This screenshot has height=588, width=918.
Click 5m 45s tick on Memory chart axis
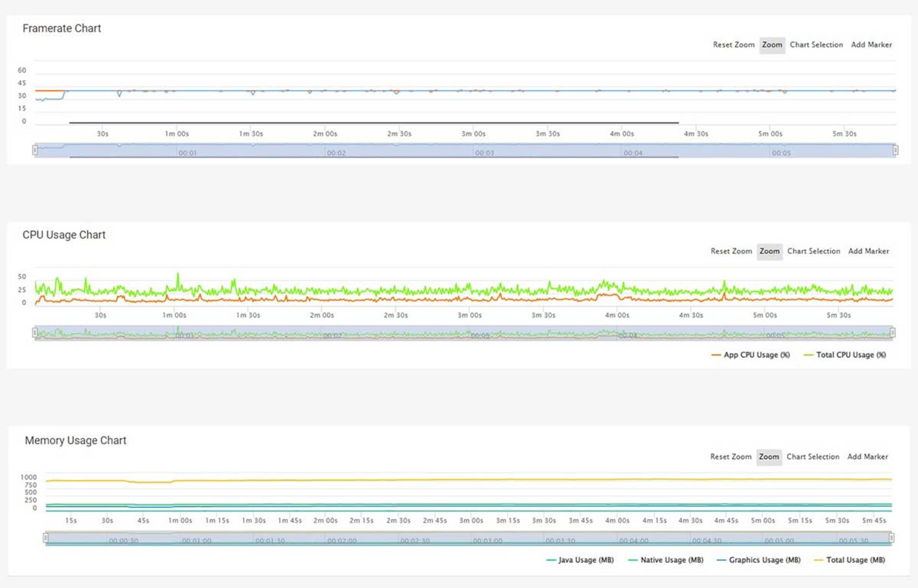point(874,520)
